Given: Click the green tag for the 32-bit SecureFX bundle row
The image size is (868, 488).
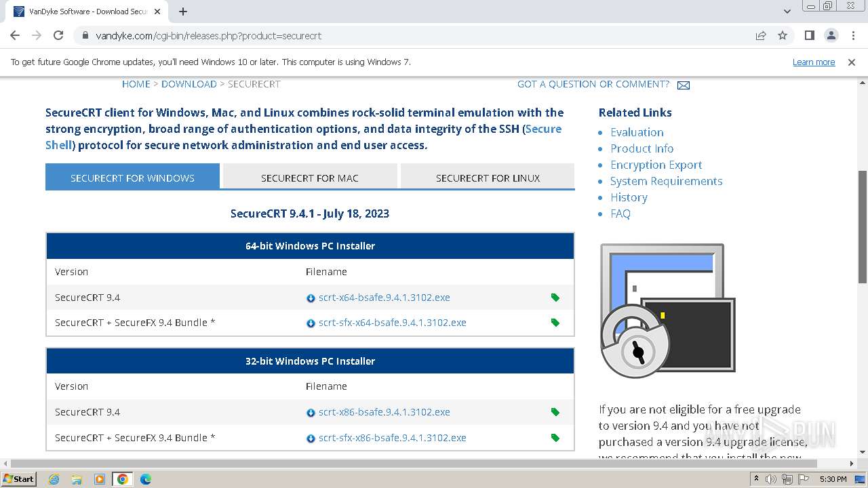Looking at the screenshot, I should point(555,438).
